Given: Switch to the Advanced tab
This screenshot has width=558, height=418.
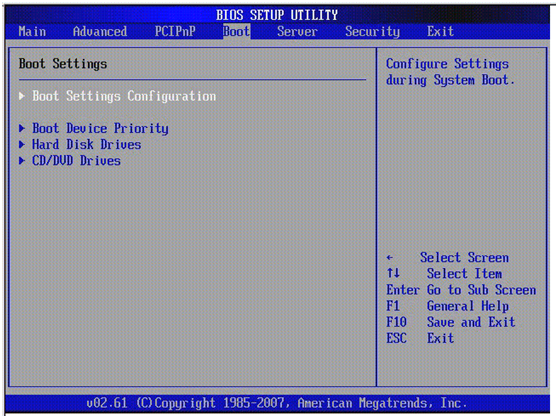Looking at the screenshot, I should click(x=100, y=31).
